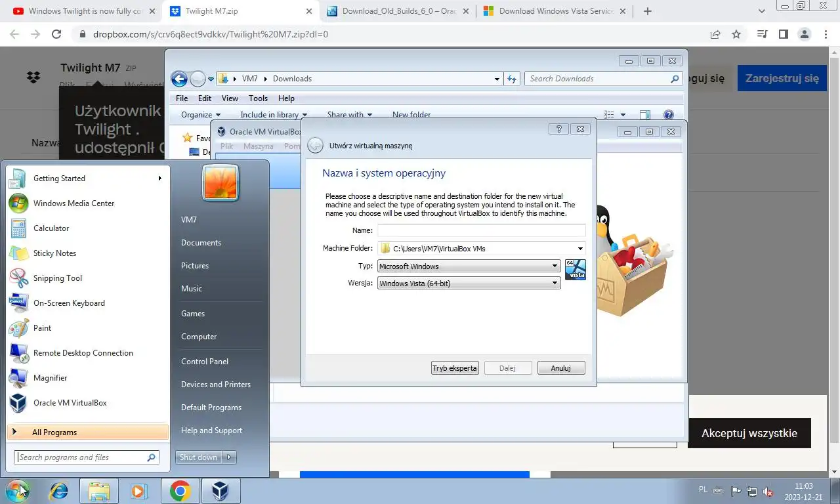Screen dimensions: 840x504
Task: Open the Include in library dropdown
Action: (274, 115)
